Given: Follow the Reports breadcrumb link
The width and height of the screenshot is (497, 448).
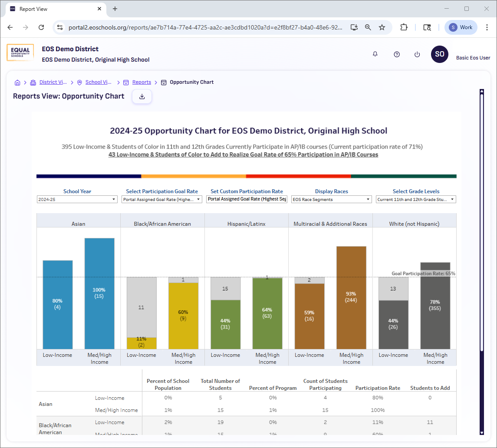Looking at the screenshot, I should point(142,82).
